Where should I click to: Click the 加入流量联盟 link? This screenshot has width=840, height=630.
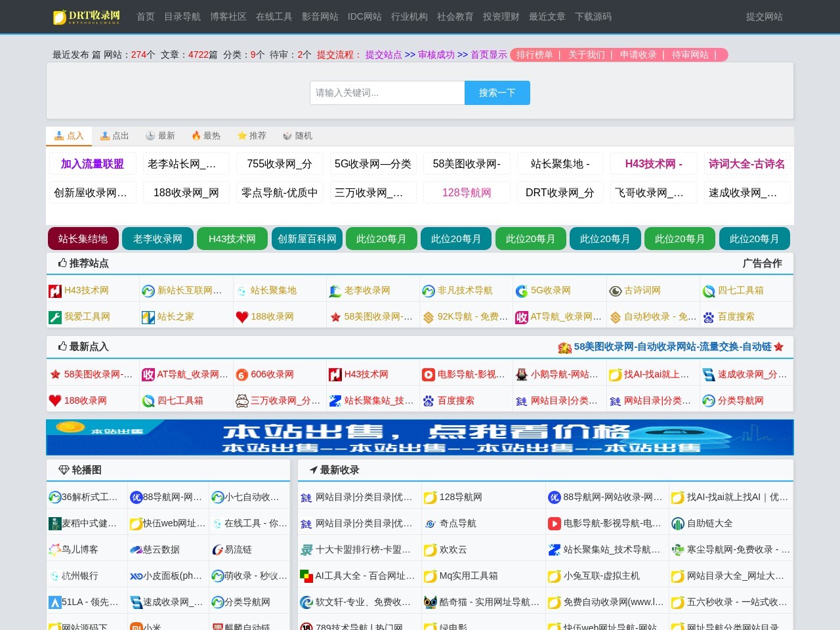tap(93, 164)
